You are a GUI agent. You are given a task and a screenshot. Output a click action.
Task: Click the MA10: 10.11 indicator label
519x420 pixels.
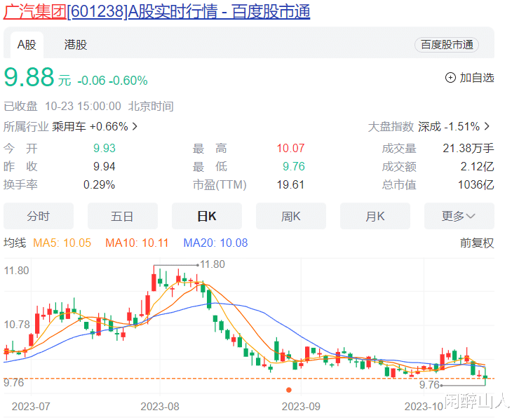[x=137, y=243]
